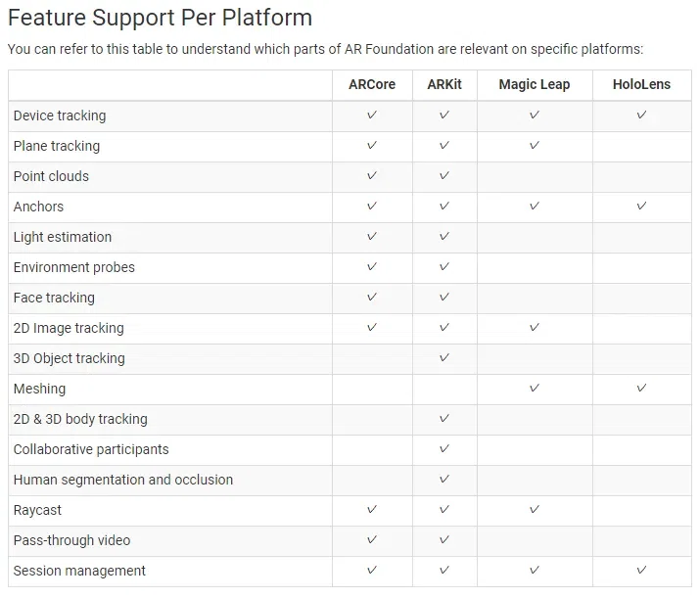Click HoloLens checkmark for Anchors

coord(641,207)
